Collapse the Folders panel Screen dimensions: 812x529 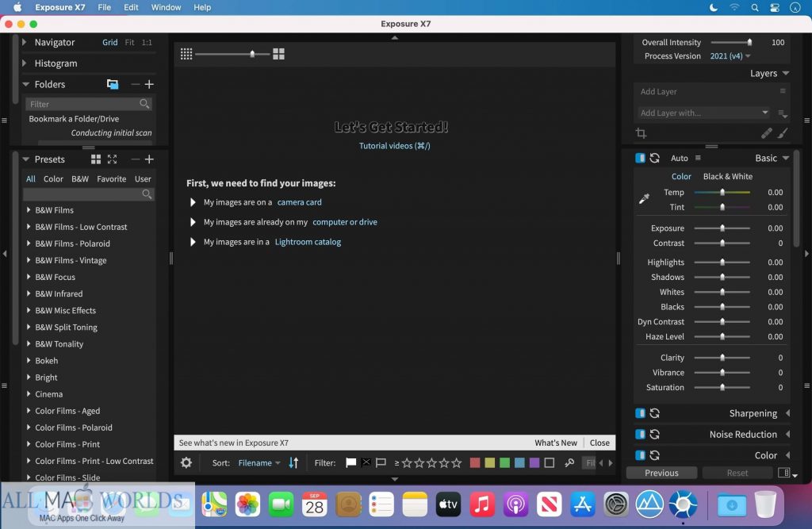(25, 84)
